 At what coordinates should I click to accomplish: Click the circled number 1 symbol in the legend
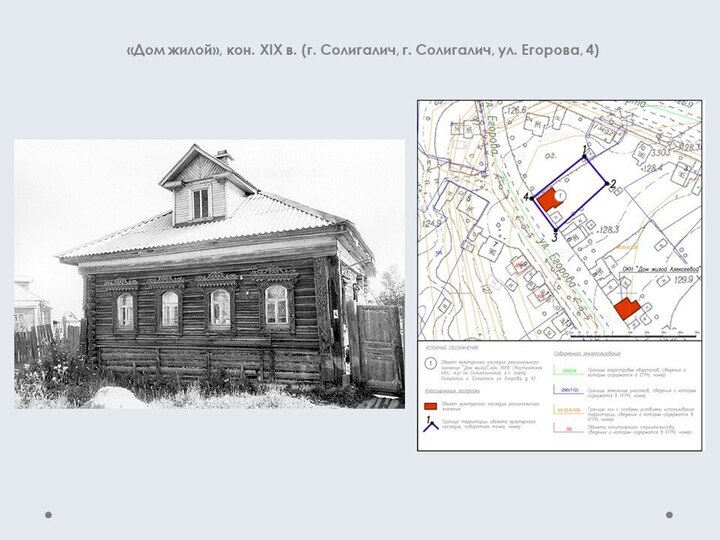pos(430,364)
